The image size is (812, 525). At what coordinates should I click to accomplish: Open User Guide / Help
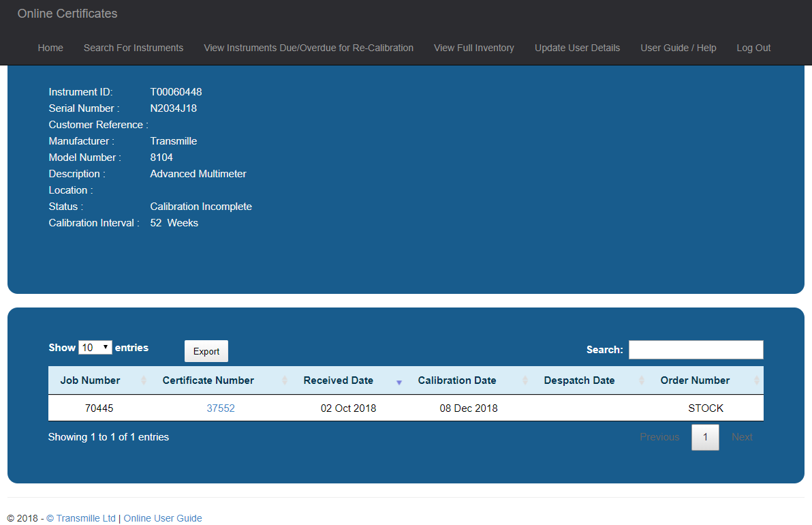click(678, 48)
